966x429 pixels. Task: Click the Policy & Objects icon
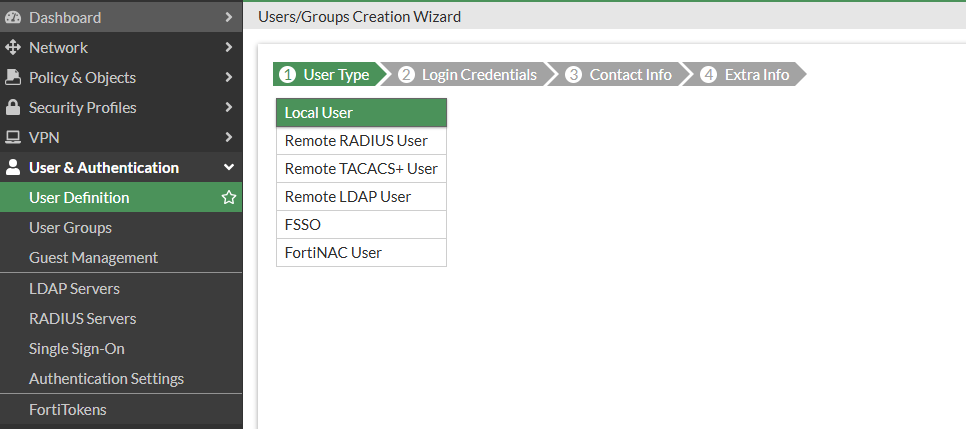click(12, 77)
